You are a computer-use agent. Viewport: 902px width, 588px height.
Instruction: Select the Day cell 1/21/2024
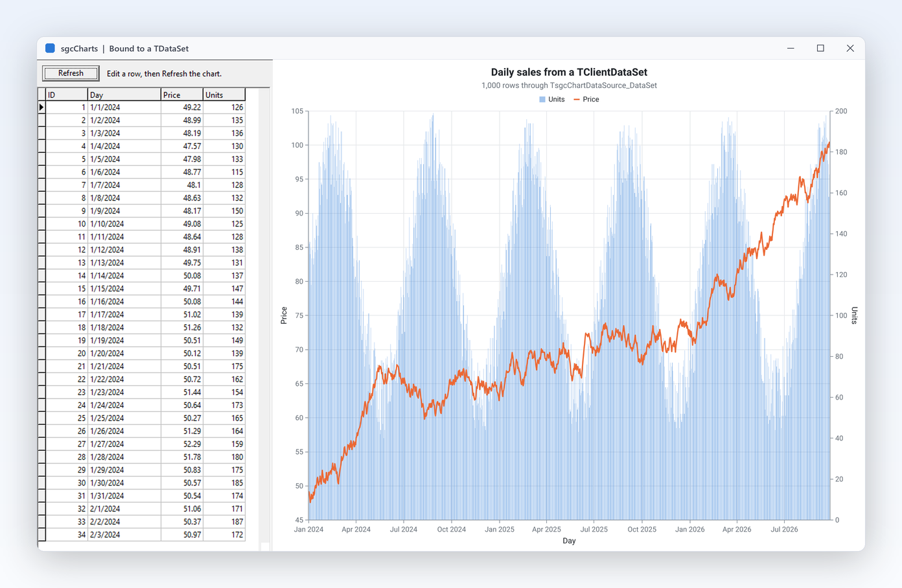(124, 367)
